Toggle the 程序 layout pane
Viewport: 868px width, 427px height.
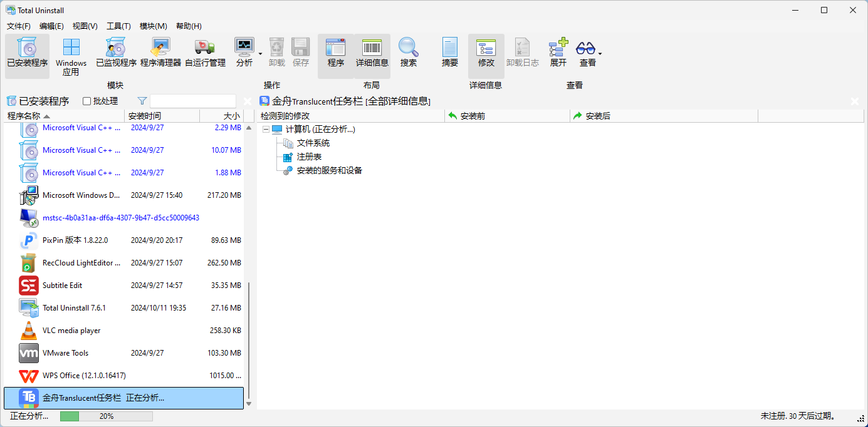(x=335, y=56)
